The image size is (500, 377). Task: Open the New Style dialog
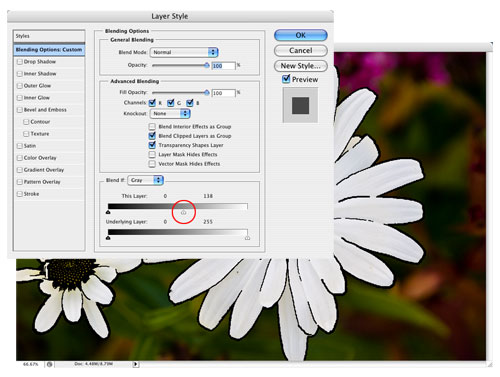pyautogui.click(x=300, y=66)
